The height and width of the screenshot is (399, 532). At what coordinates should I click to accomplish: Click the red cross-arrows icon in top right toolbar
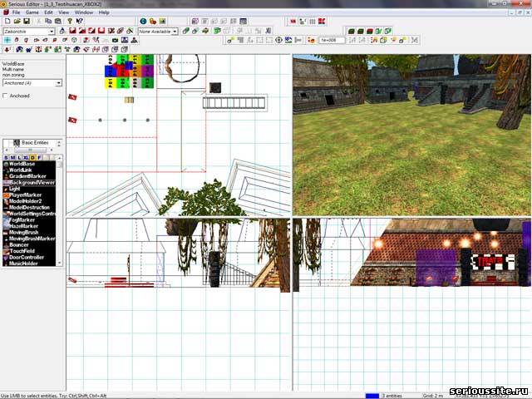[322, 22]
